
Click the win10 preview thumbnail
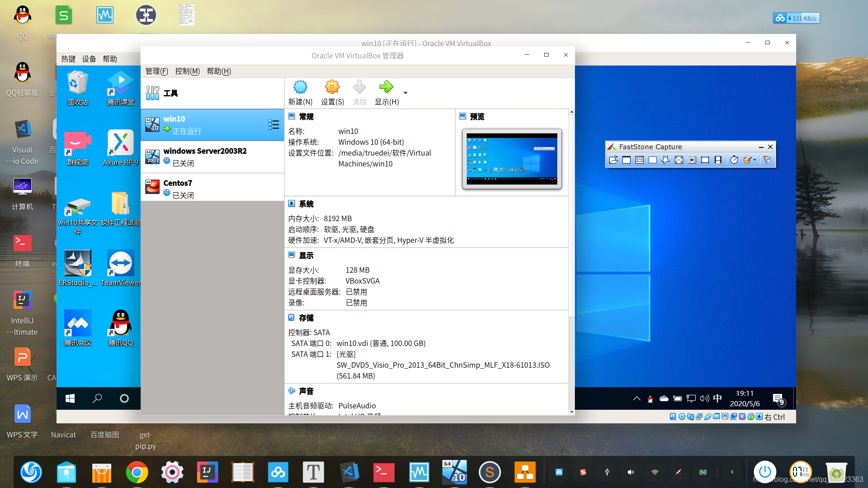pyautogui.click(x=512, y=159)
